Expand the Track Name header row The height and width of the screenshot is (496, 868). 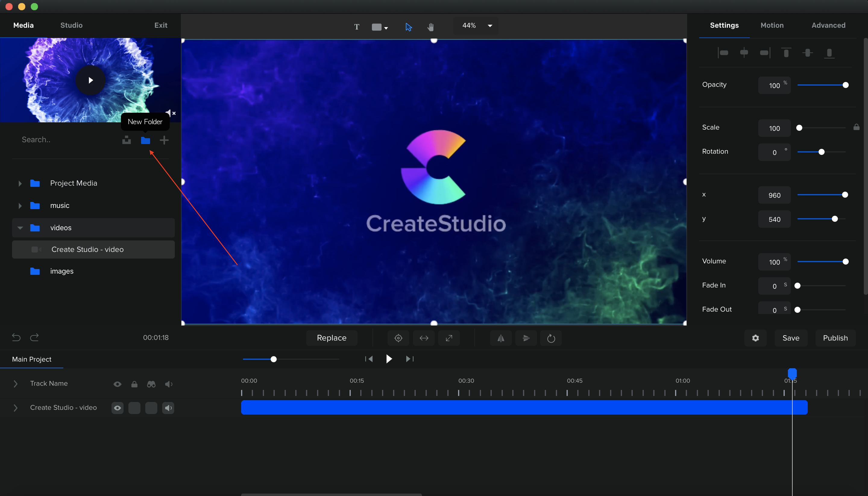[15, 384]
